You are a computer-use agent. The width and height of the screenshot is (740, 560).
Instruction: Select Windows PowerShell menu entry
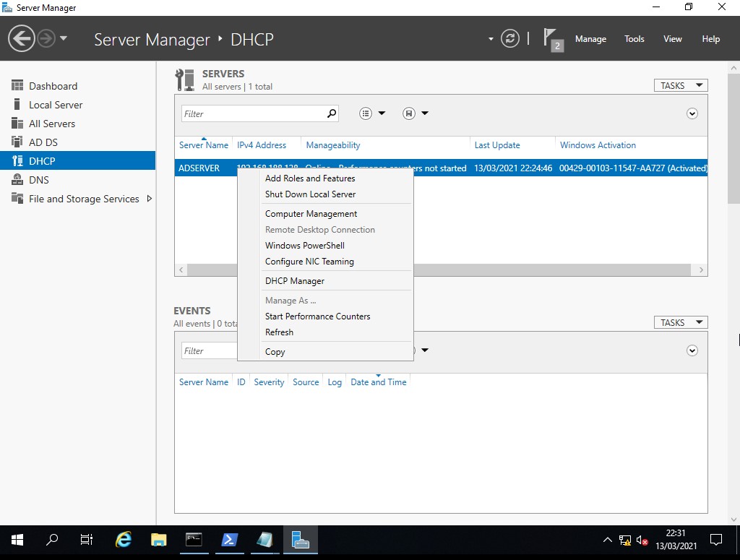pos(305,246)
